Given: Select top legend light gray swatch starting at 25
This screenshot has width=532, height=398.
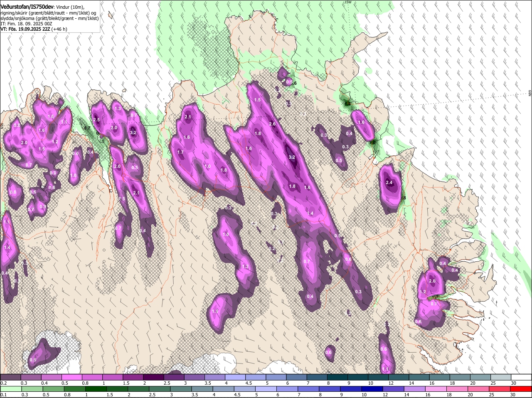Looking at the screenshot, I should (x=501, y=377).
